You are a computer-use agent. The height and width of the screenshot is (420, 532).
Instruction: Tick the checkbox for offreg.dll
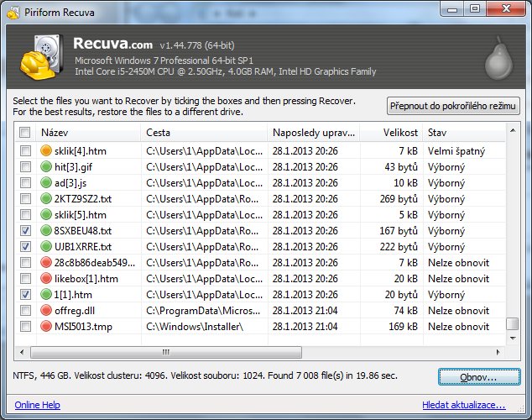(25, 310)
